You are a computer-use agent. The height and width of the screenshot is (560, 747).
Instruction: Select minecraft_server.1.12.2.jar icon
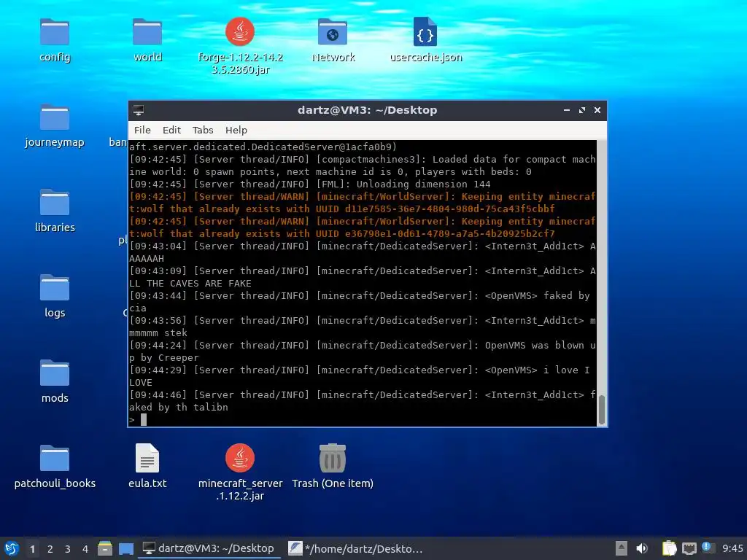[x=239, y=458]
